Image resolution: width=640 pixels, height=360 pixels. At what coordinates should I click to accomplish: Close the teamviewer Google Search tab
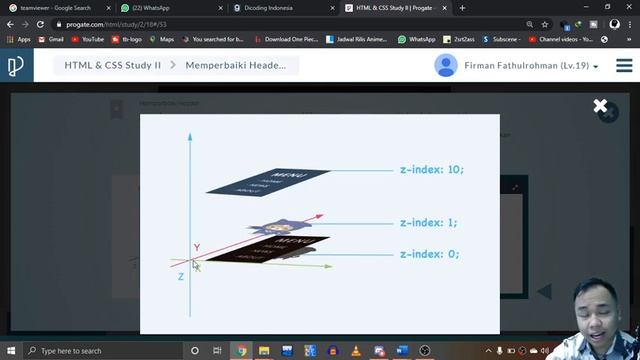pos(109,8)
